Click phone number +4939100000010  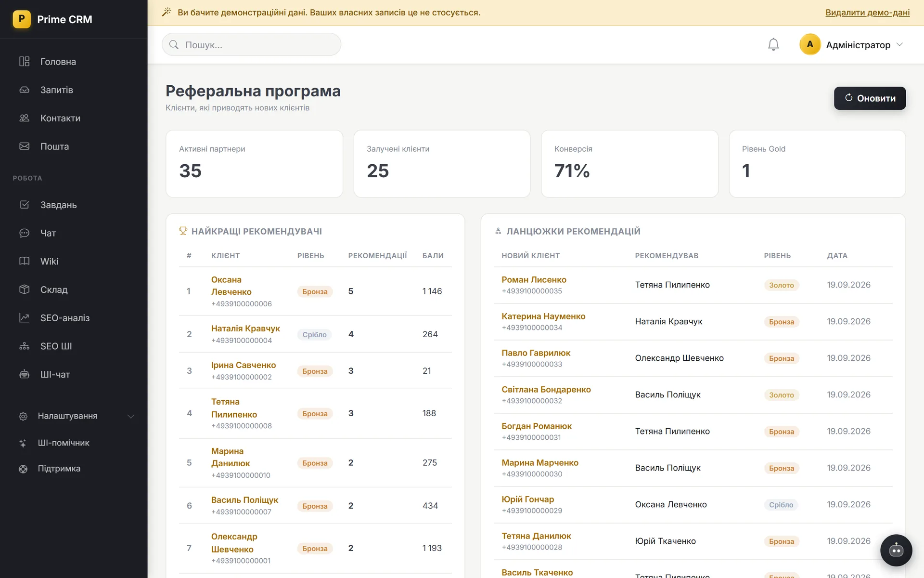pyautogui.click(x=241, y=475)
